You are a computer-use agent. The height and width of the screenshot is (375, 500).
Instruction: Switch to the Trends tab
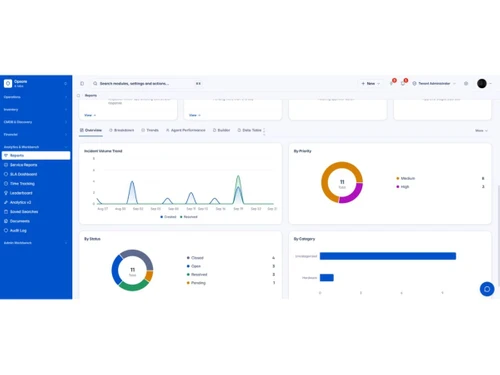pos(150,130)
